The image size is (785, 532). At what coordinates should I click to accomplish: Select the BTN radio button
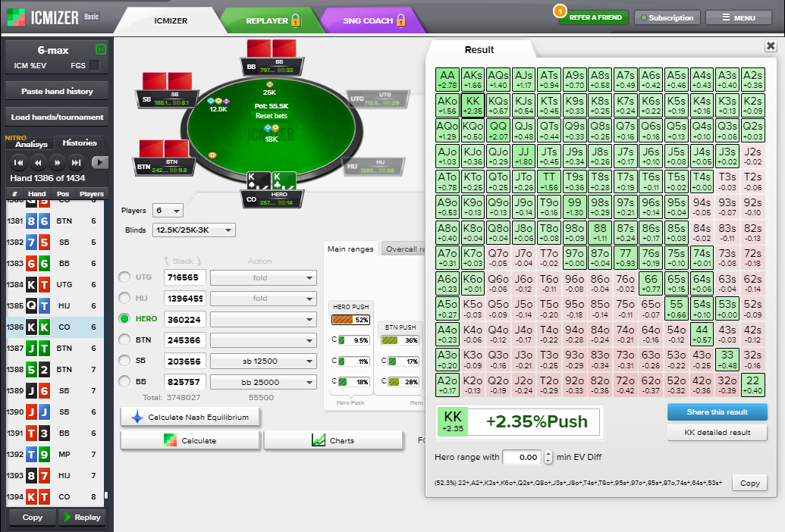124,340
